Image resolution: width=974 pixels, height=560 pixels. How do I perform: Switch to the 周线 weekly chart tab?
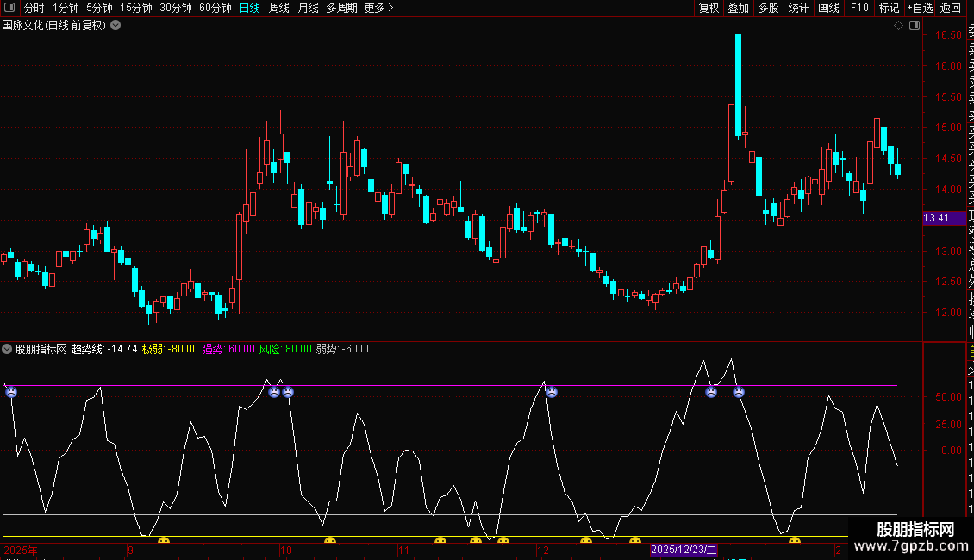[x=279, y=8]
